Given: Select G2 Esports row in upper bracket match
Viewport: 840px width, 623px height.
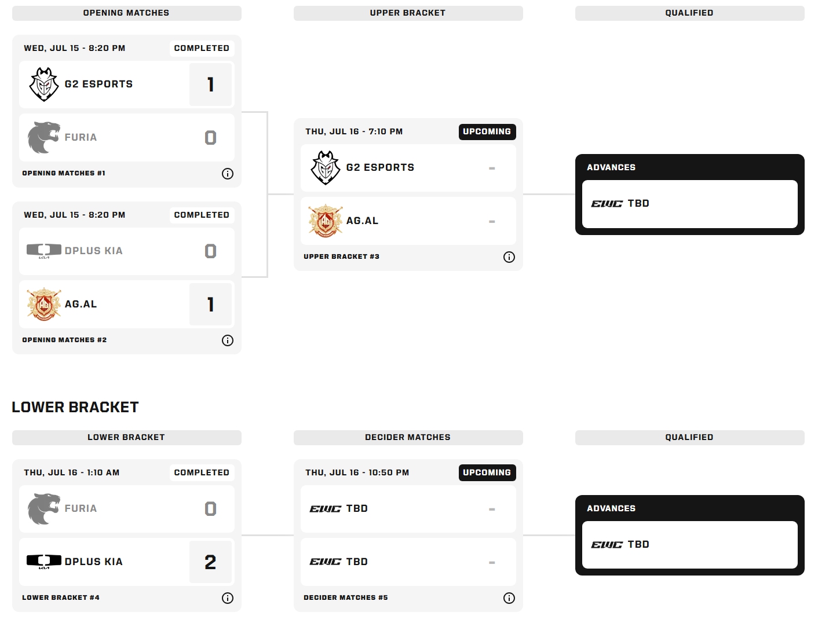Looking at the screenshot, I should click(408, 168).
